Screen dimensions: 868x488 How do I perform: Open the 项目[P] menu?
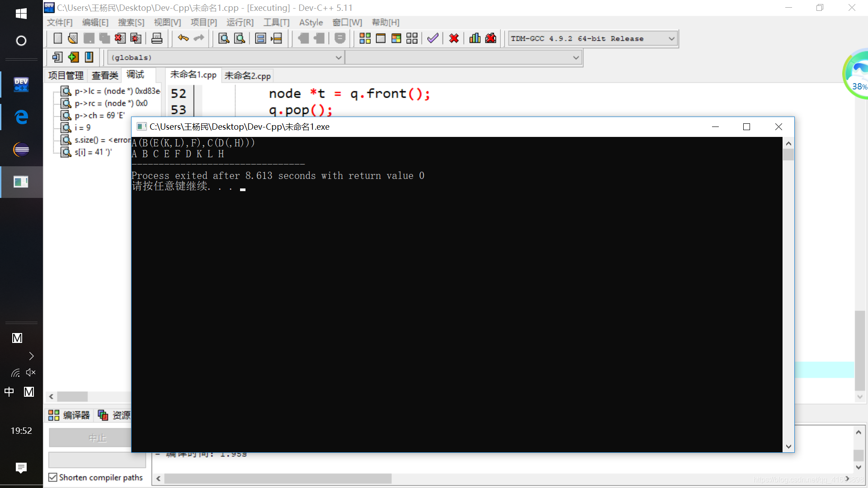(204, 23)
